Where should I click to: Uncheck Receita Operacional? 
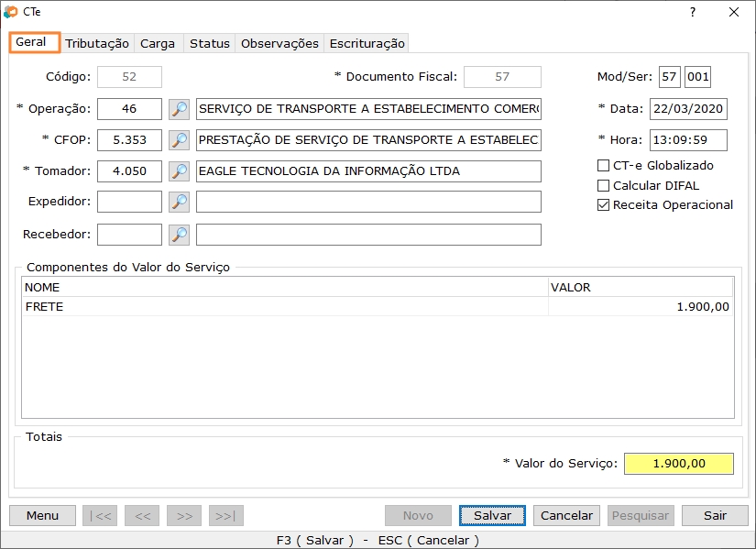point(602,204)
